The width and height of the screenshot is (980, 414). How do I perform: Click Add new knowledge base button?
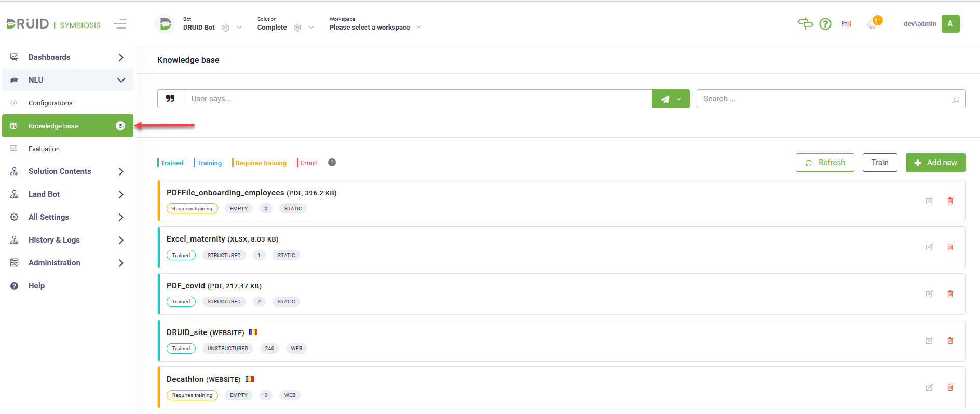click(x=935, y=163)
